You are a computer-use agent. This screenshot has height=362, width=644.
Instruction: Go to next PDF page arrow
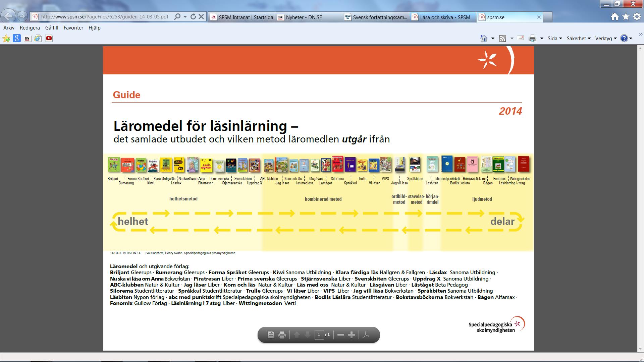click(308, 335)
